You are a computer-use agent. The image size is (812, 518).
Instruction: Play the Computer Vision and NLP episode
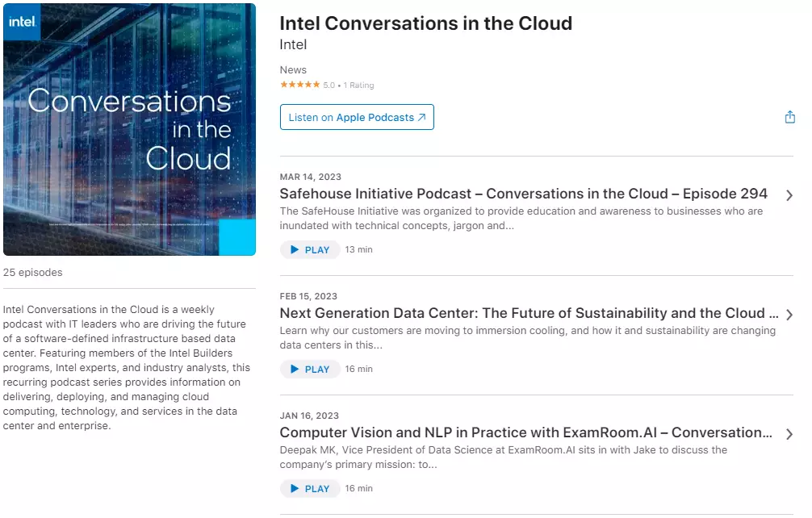[x=310, y=488]
